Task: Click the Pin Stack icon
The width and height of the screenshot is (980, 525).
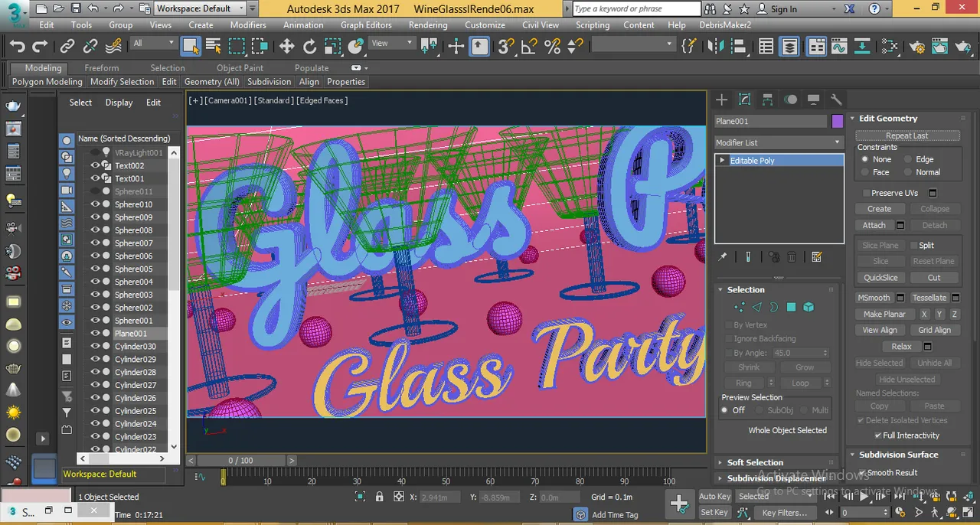Action: point(722,257)
